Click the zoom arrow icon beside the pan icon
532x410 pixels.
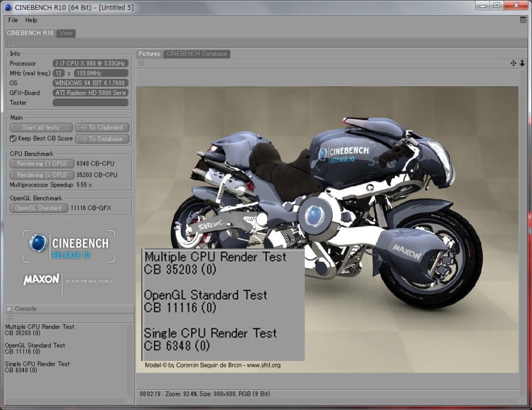522,63
